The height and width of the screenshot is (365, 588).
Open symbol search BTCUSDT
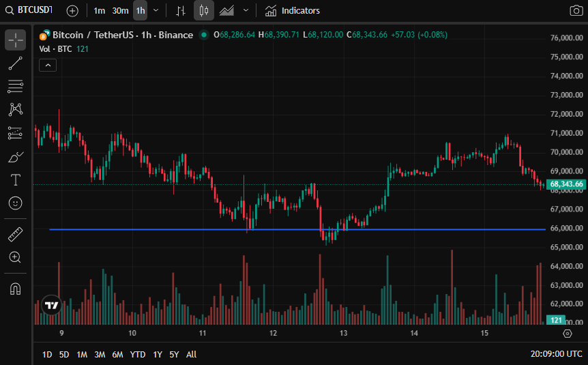[x=29, y=10]
